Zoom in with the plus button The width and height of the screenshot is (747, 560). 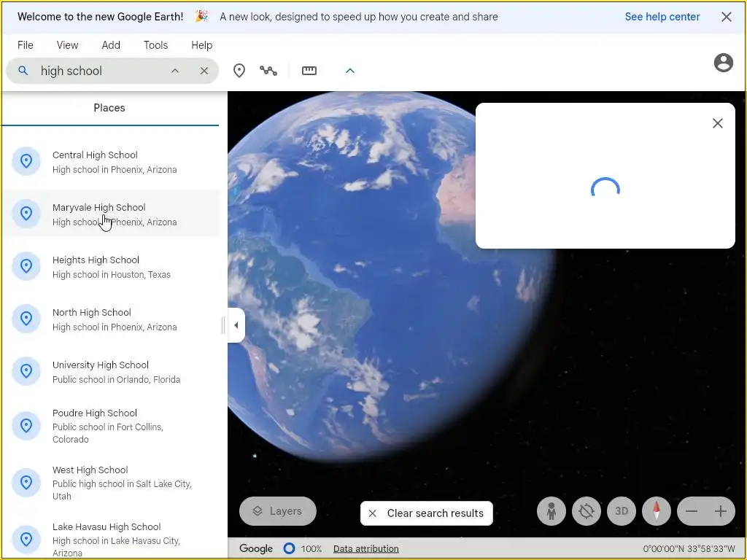click(x=721, y=511)
